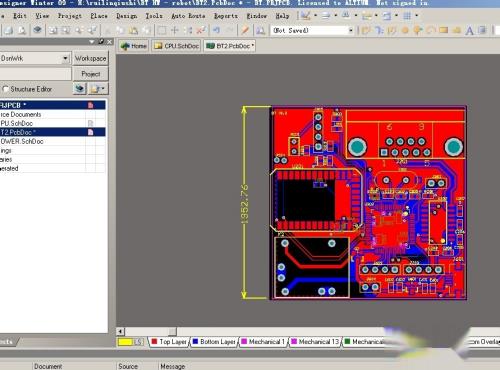Select OWER.SchDoc in the project tree

tap(22, 141)
